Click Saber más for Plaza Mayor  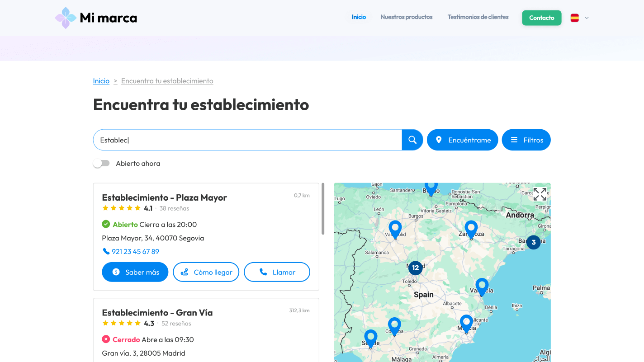click(135, 272)
